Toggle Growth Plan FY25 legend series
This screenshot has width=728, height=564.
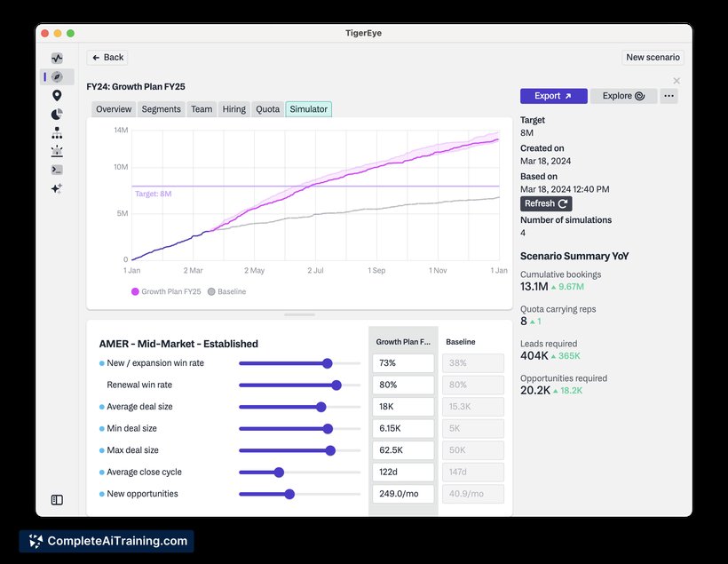coord(166,291)
